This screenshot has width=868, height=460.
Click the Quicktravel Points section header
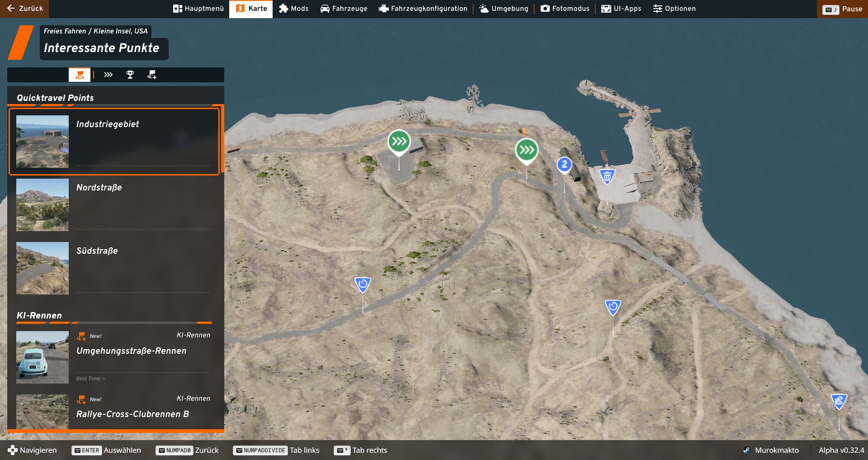tap(55, 98)
